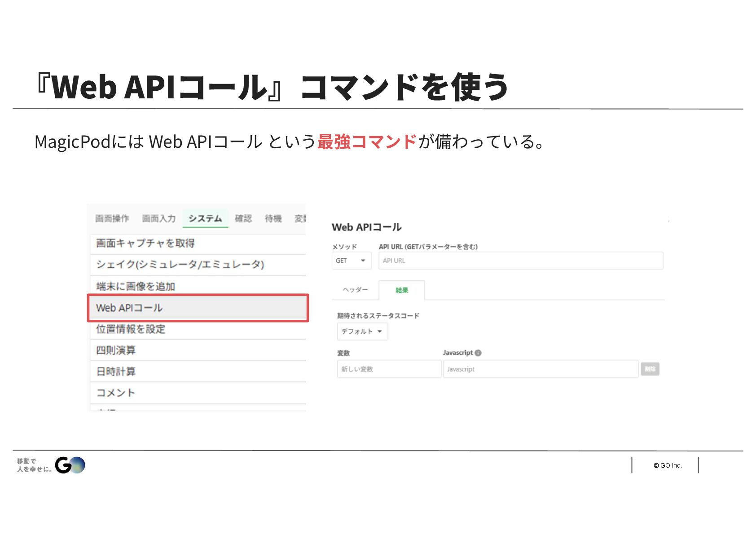Open the デフォルト status code dropdown
Screen dimensions: 756x535
pyautogui.click(x=362, y=332)
